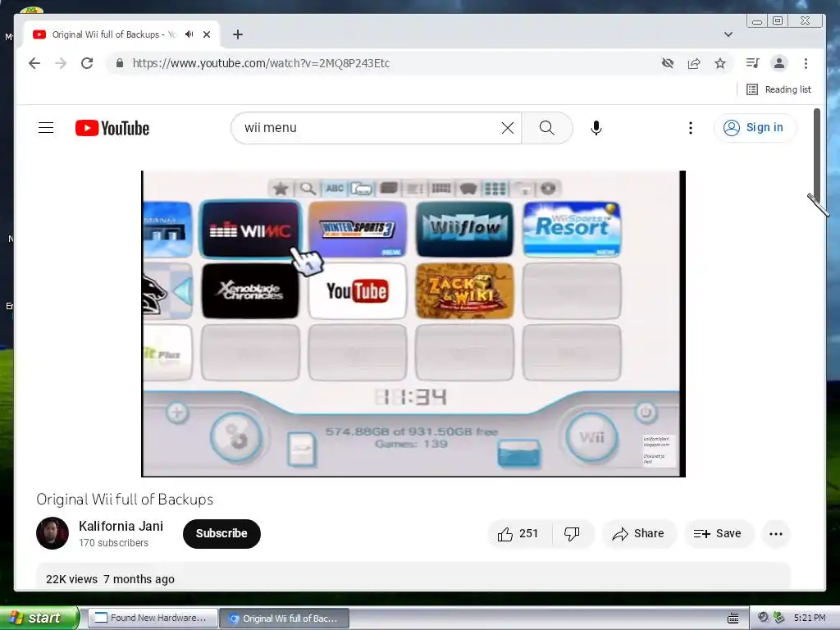Click the first system tray icon
This screenshot has height=630, width=840.
[x=763, y=618]
